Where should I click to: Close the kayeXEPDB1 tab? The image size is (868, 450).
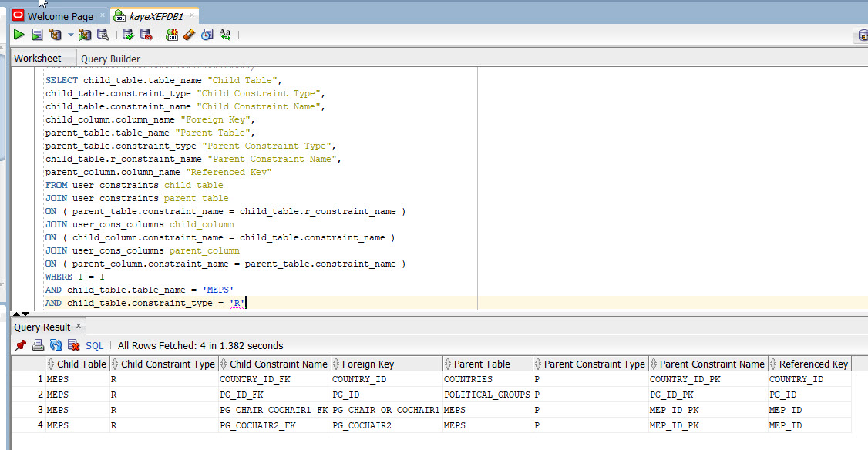click(192, 15)
